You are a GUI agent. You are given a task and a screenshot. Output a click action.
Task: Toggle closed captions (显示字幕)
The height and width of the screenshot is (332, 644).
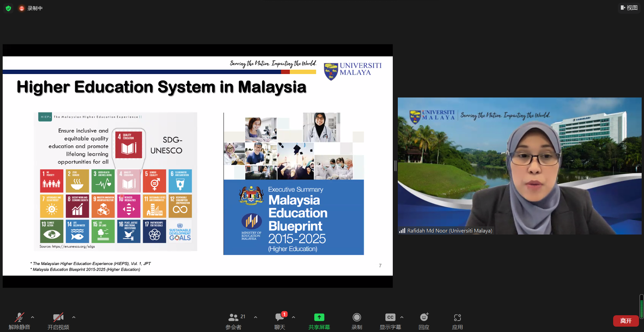point(390,321)
